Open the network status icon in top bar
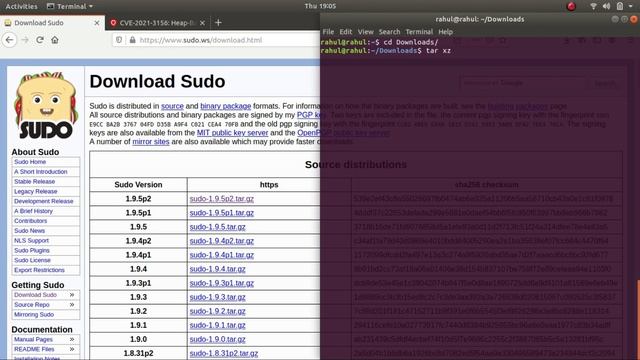The width and height of the screenshot is (640, 360). [x=593, y=6]
